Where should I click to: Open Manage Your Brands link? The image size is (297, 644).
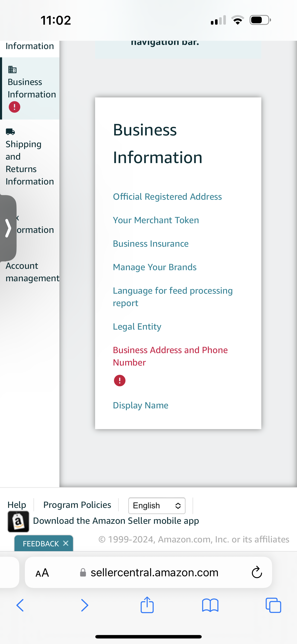tap(154, 267)
